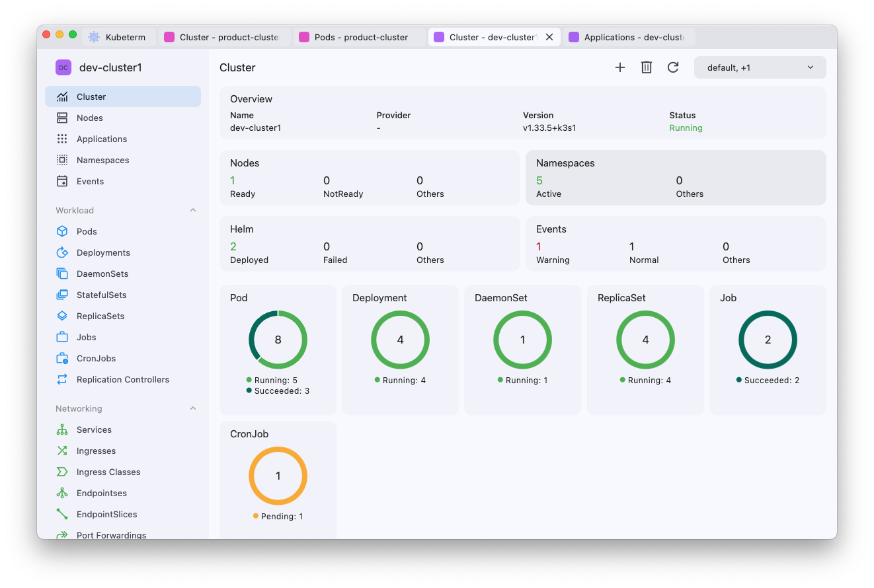Switch to Pods - product-cluster tab
This screenshot has width=874, height=588.
coord(360,37)
